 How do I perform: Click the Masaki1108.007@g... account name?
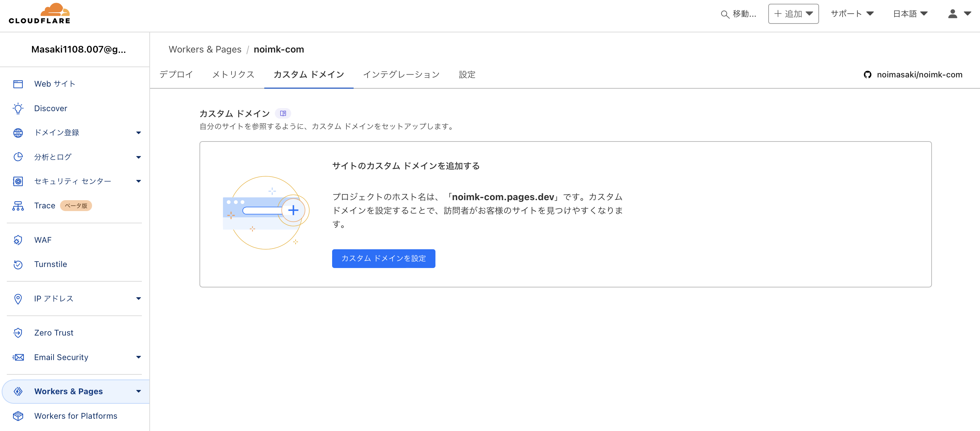[x=78, y=49]
